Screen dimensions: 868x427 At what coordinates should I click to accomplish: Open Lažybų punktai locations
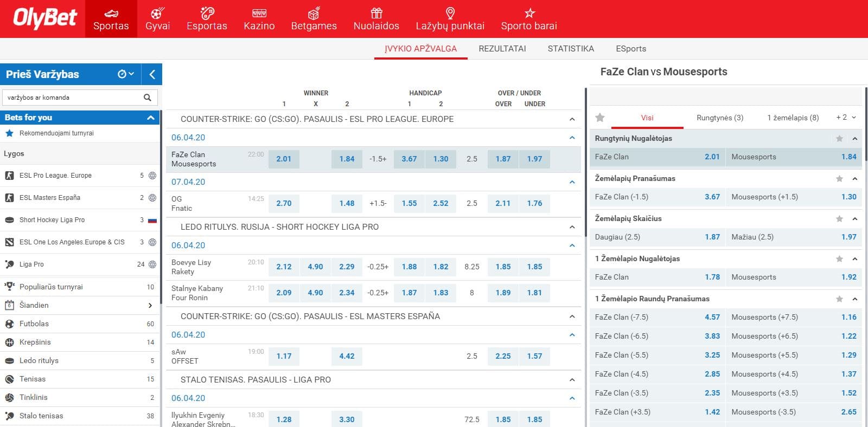pos(450,19)
